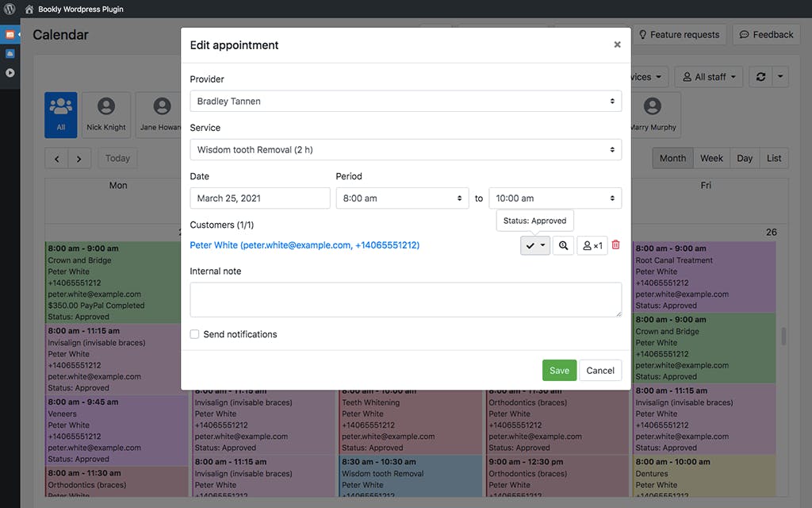Viewport: 812px width, 508px height.
Task: Select Nick Knight staff avatar
Action: [106, 115]
